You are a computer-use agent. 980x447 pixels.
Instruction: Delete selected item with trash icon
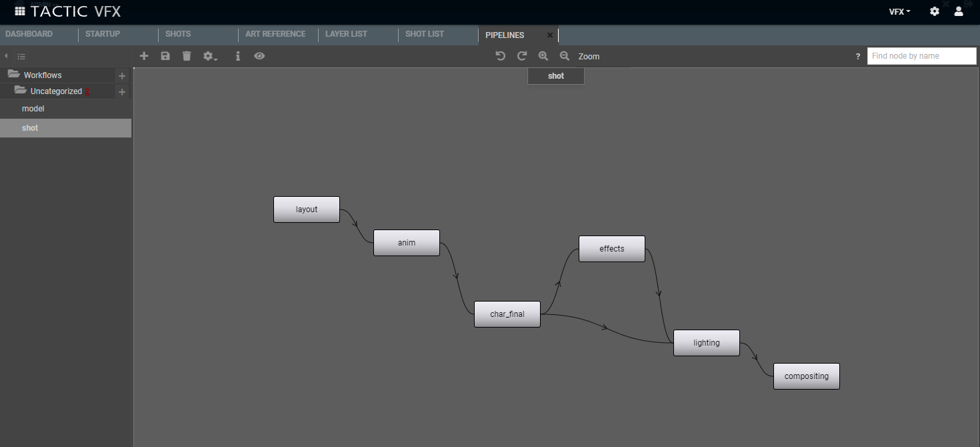tap(187, 56)
